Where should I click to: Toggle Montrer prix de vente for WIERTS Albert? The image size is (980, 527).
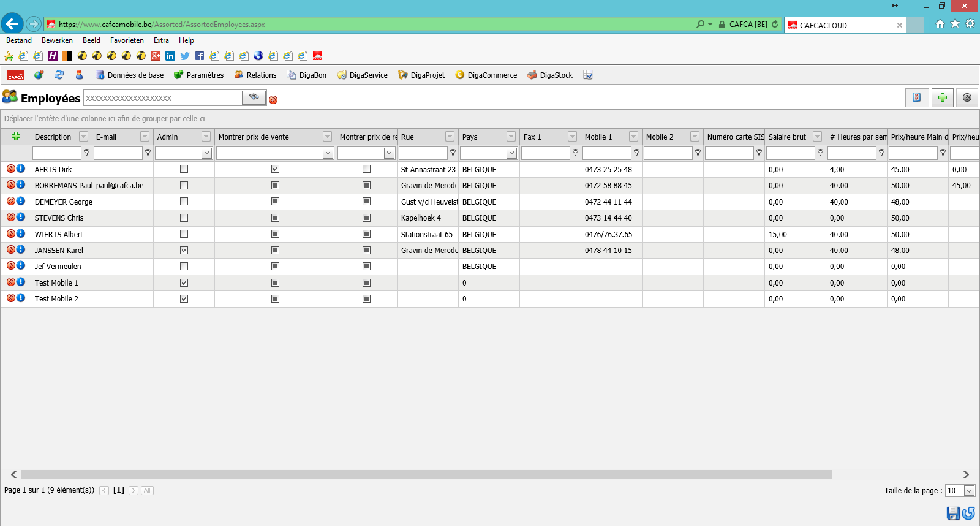(275, 234)
